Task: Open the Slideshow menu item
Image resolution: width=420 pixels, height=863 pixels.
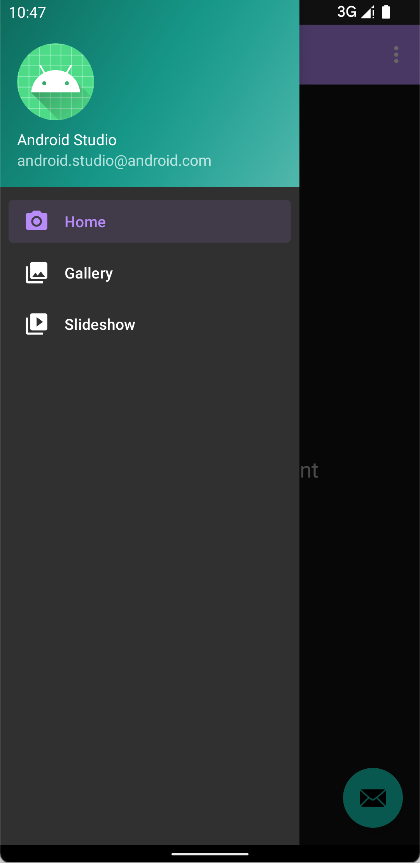Action: (150, 324)
